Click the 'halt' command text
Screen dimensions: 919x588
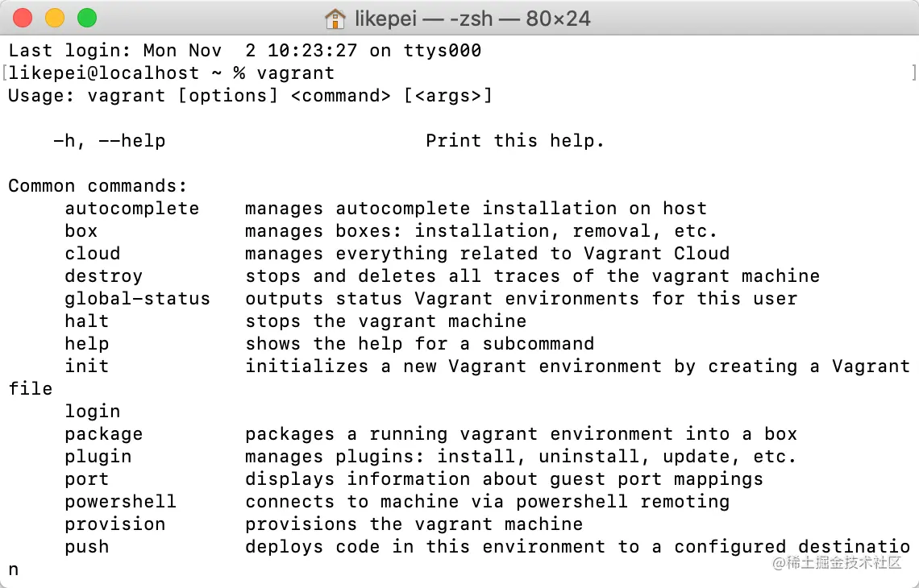click(87, 321)
